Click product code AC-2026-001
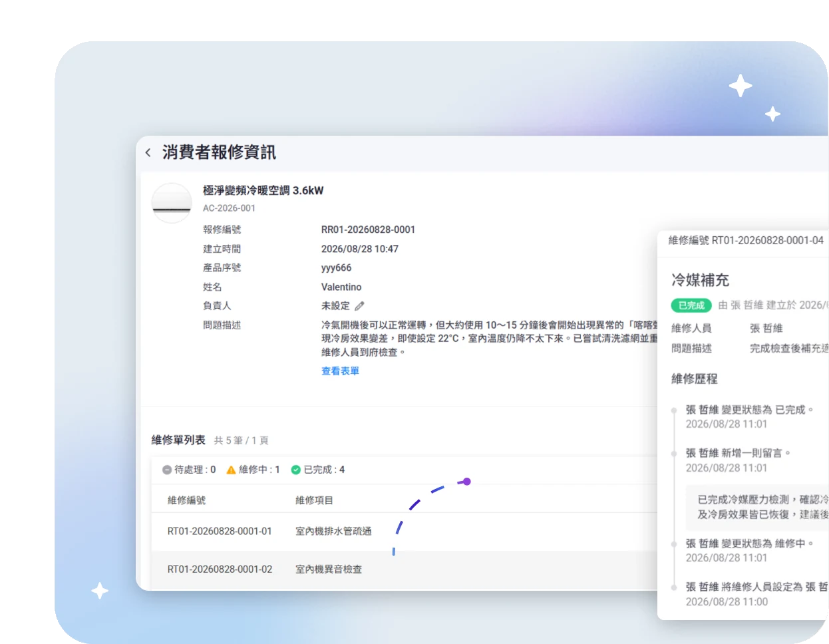 pyautogui.click(x=229, y=208)
